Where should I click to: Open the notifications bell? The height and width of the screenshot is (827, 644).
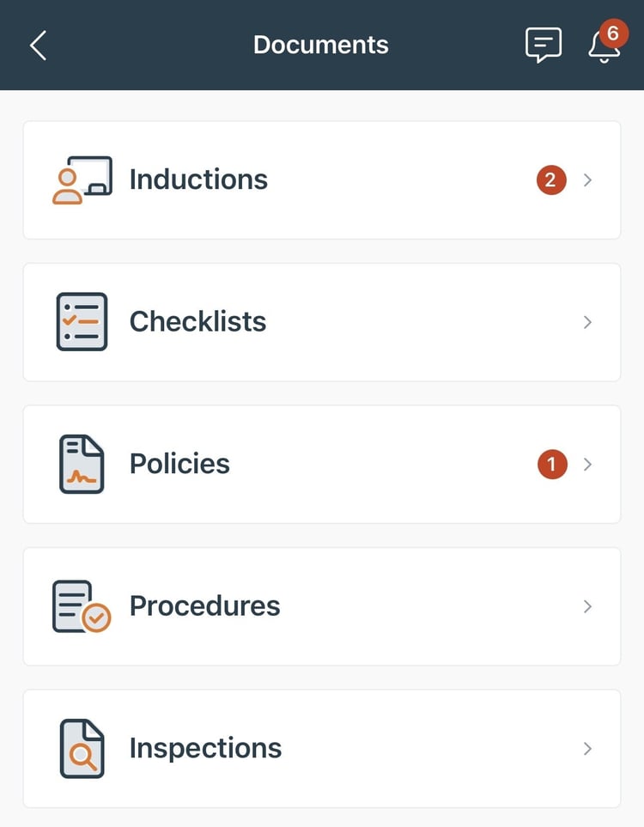pos(605,47)
